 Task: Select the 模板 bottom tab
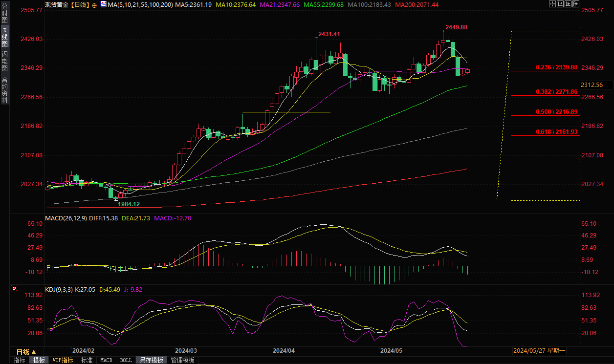point(39,360)
